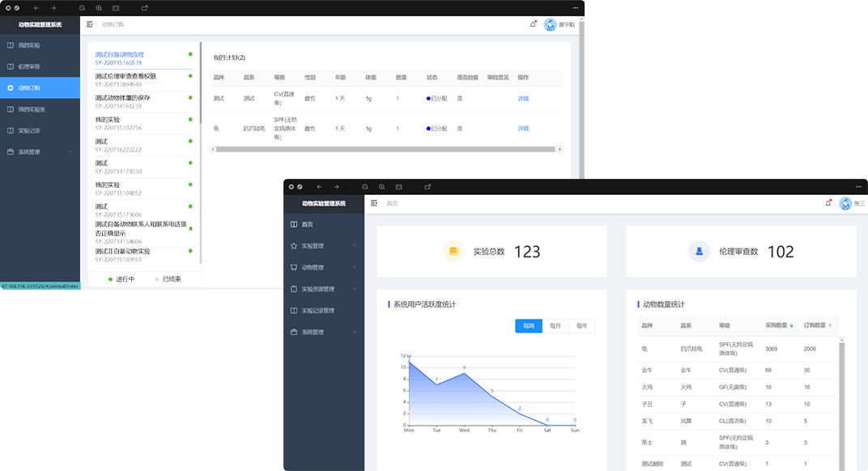Open 伦理审查 in the back window sidebar
The image size is (868, 471).
tap(29, 66)
